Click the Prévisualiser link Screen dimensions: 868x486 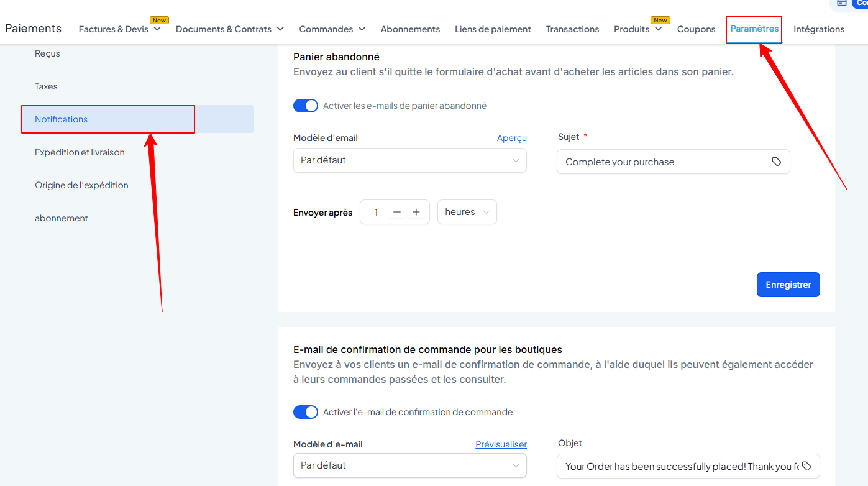(501, 444)
